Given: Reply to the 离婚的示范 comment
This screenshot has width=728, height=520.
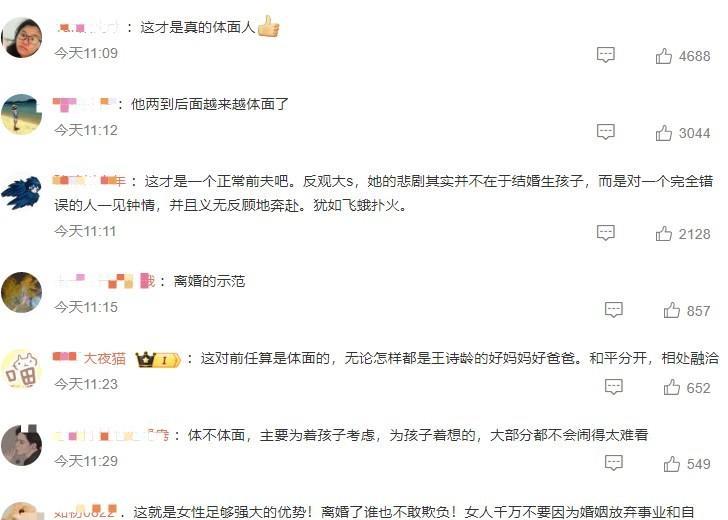Looking at the screenshot, I should (x=613, y=310).
